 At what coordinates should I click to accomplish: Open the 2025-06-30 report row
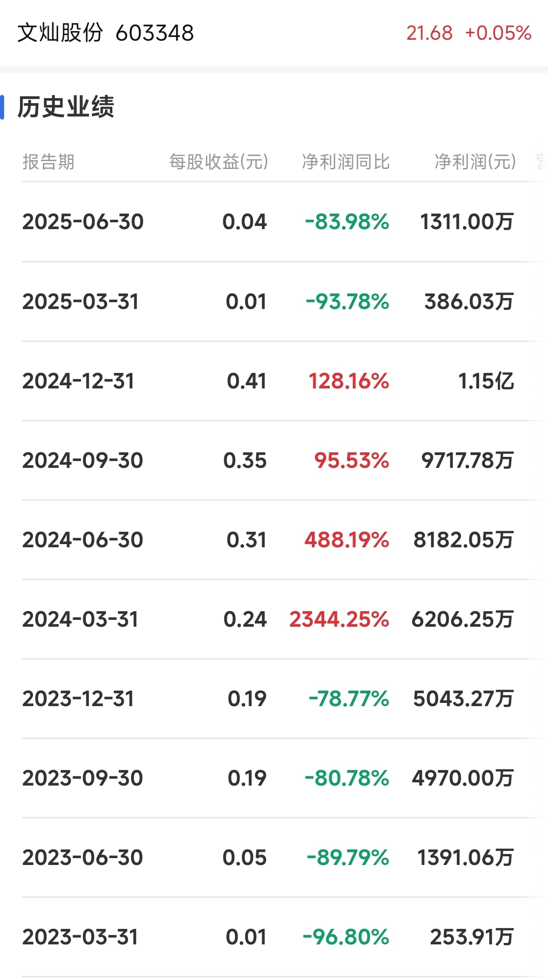tap(274, 222)
